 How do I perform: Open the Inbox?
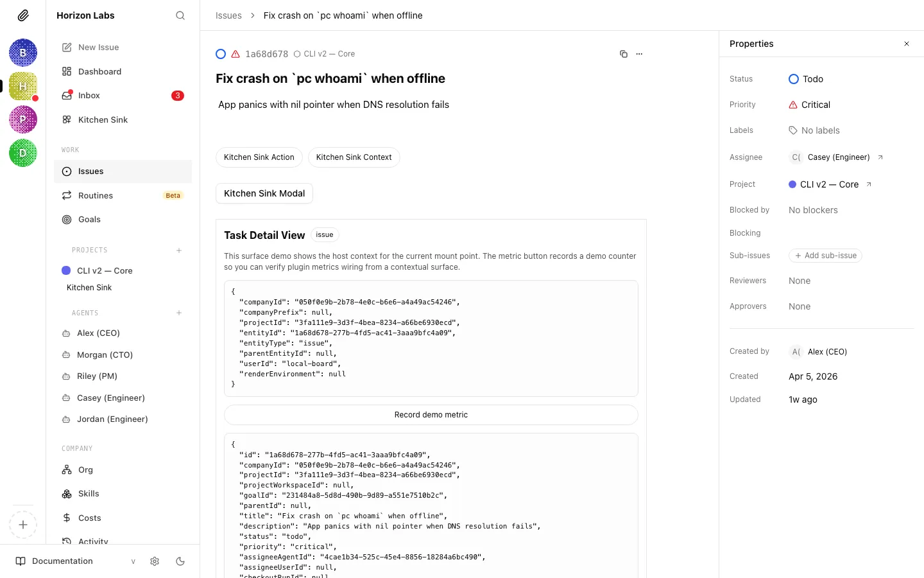click(123, 96)
